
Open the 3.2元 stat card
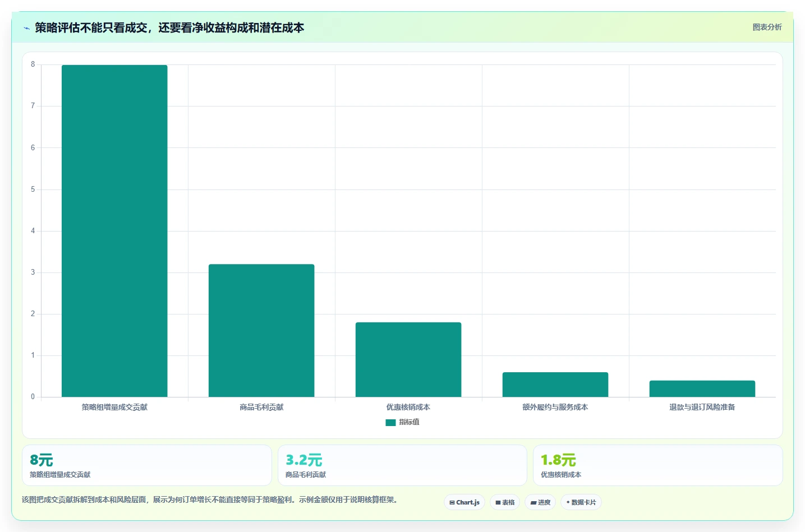point(402,465)
